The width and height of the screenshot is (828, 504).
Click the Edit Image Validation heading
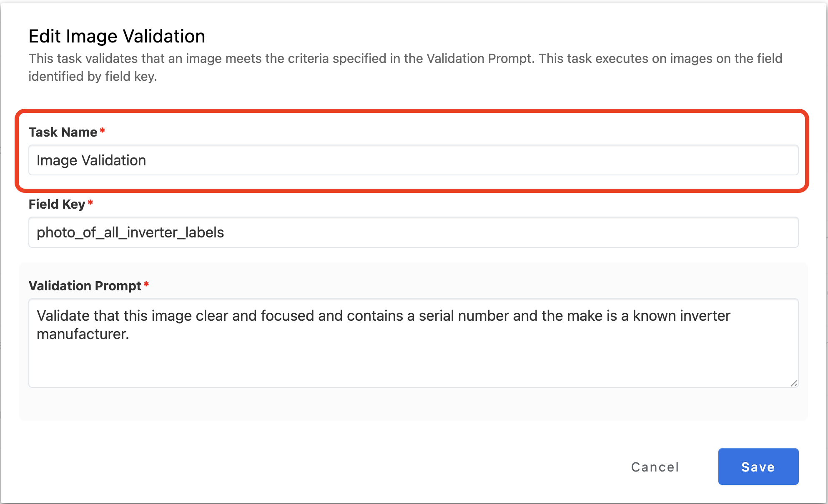pyautogui.click(x=117, y=36)
